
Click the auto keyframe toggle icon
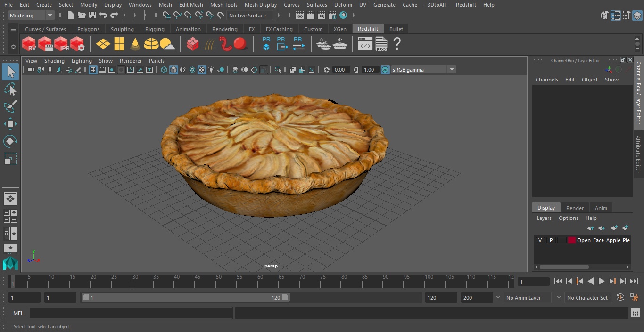pos(620,297)
